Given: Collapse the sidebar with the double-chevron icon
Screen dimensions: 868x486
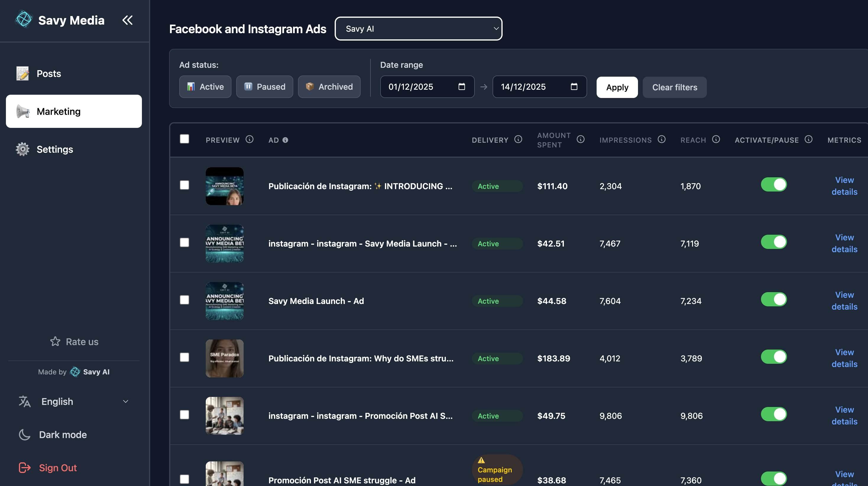Looking at the screenshot, I should tap(127, 20).
